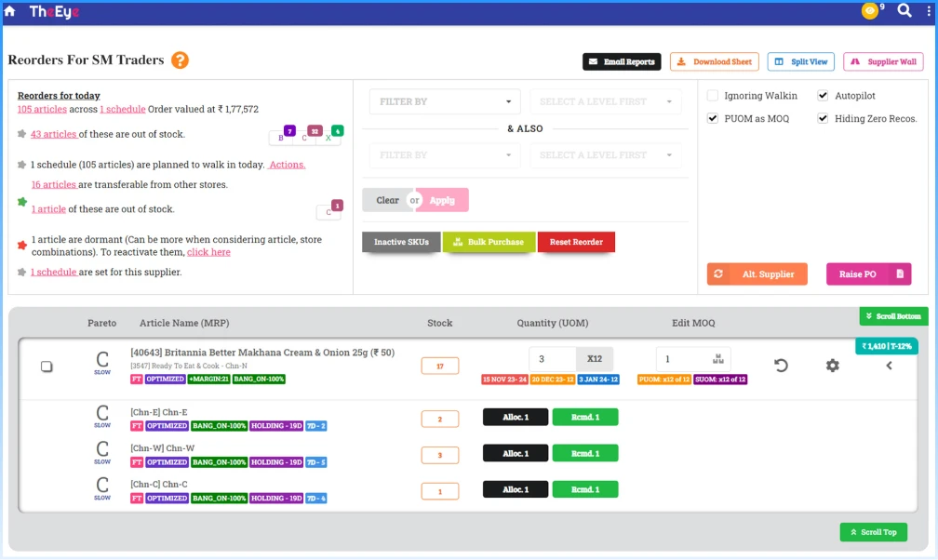Apply the selected filters
The image size is (938, 560).
pos(440,199)
